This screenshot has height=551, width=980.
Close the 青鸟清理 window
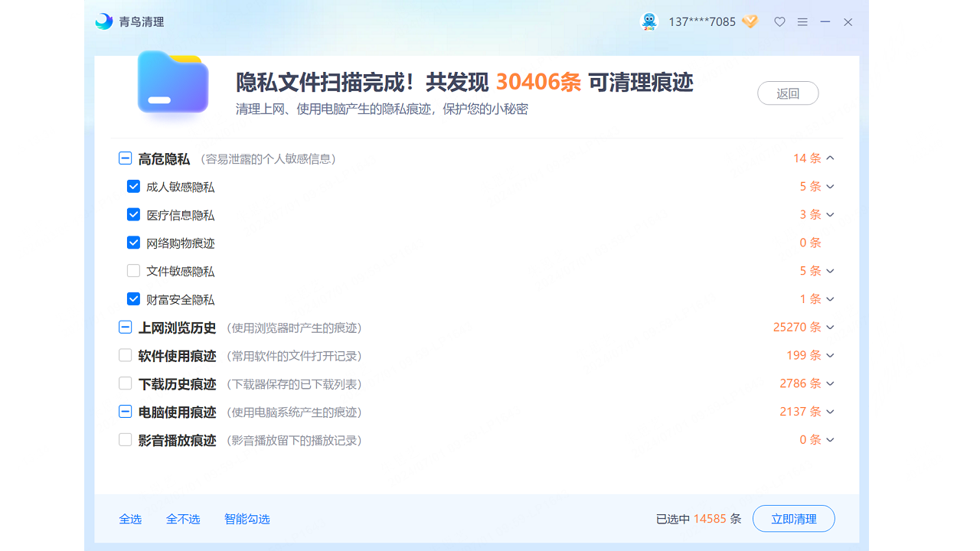[x=848, y=22]
